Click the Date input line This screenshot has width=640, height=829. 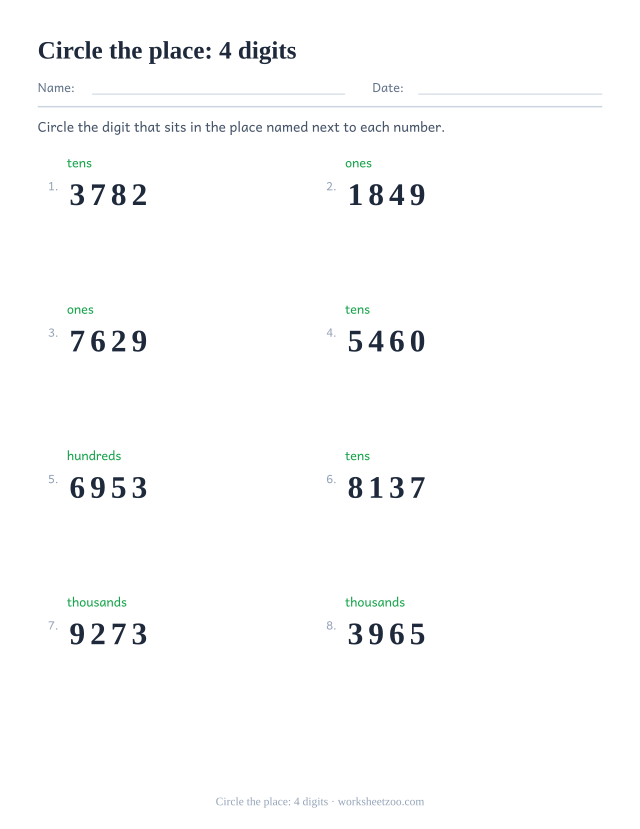[510, 94]
